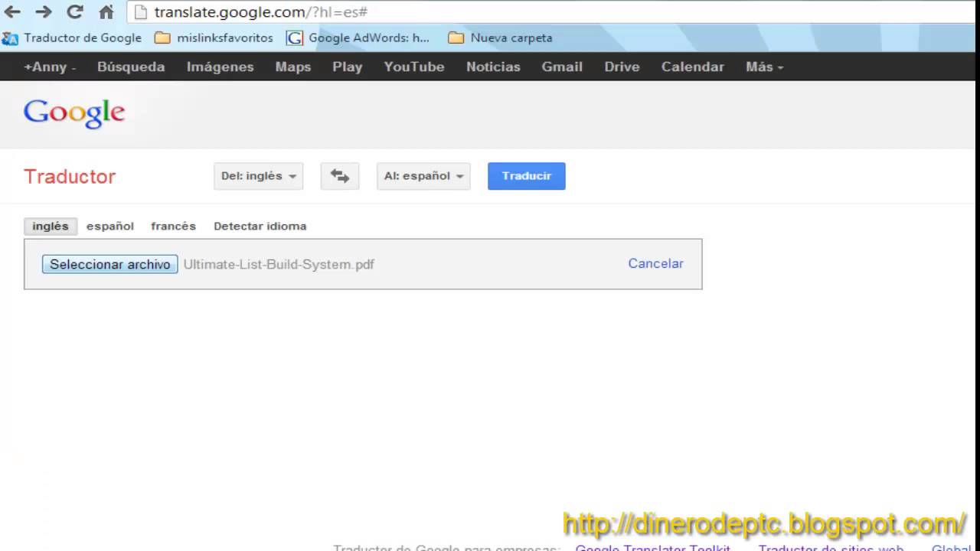Open the Google Translator Toolkit footer link
The width and height of the screenshot is (980, 551).
point(652,547)
